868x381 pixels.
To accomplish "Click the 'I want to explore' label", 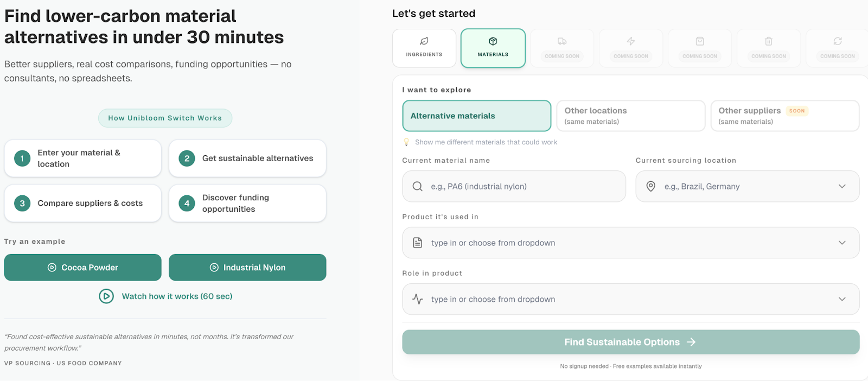I will 437,90.
